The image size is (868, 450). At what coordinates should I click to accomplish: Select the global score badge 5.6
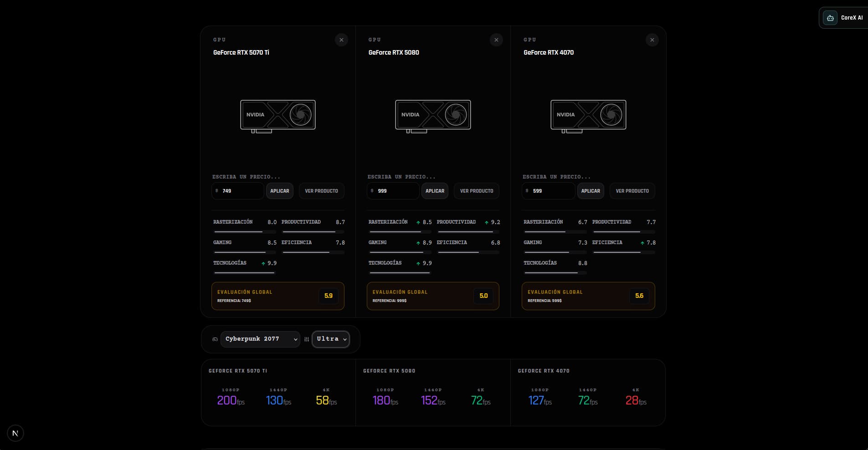pyautogui.click(x=639, y=296)
